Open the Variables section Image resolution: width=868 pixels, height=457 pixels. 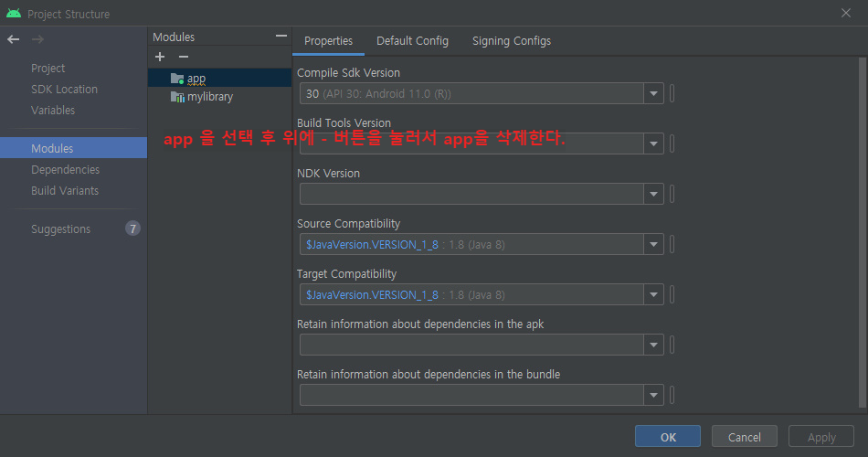coord(53,111)
